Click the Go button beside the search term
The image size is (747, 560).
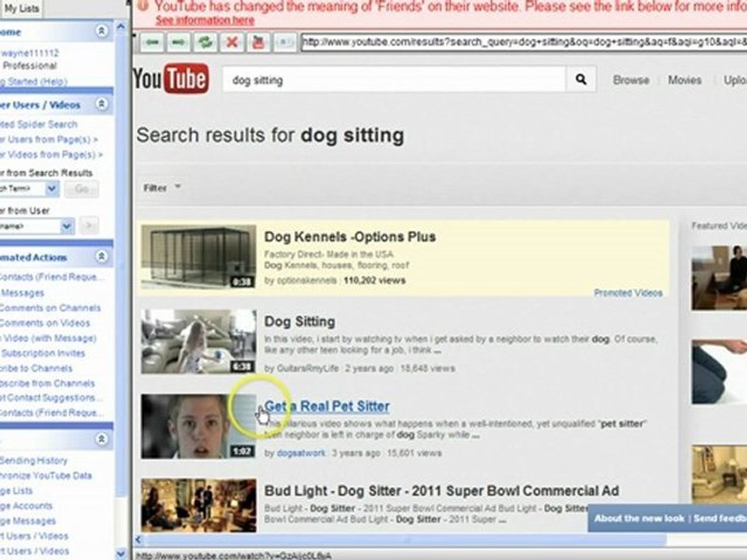pyautogui.click(x=82, y=189)
